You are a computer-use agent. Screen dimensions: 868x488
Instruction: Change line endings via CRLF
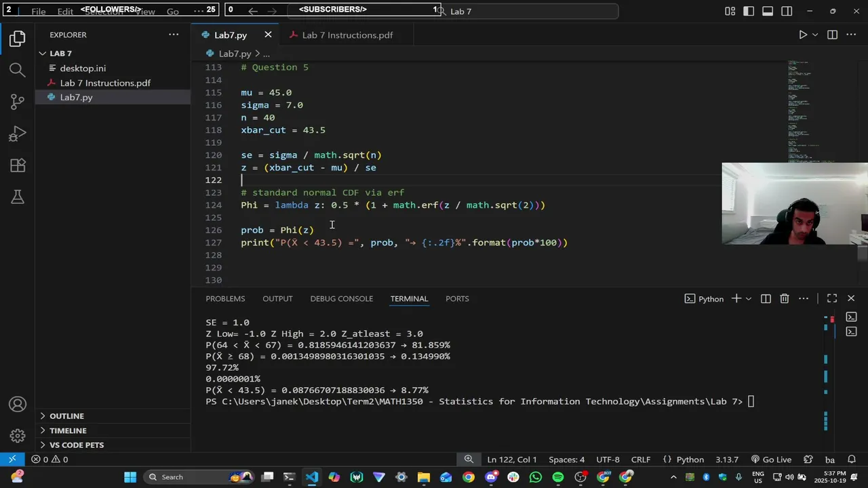(x=640, y=459)
